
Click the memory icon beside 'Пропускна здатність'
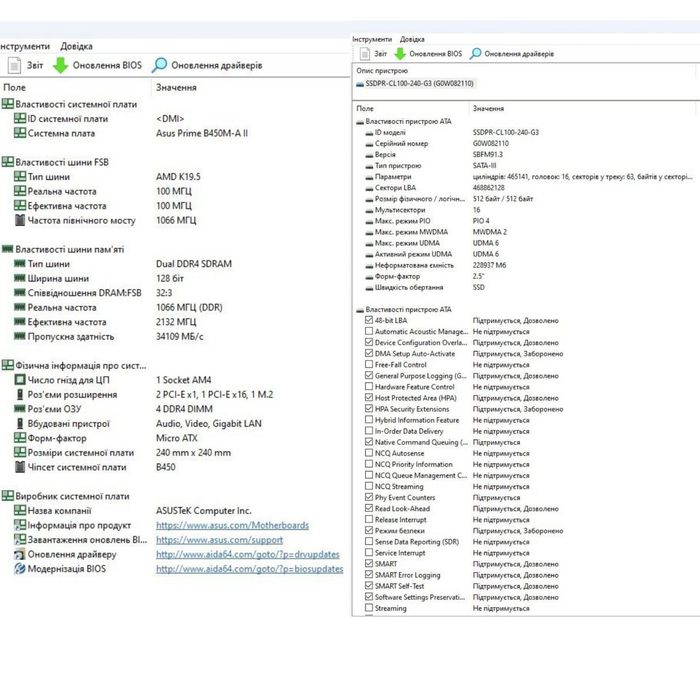tap(20, 336)
